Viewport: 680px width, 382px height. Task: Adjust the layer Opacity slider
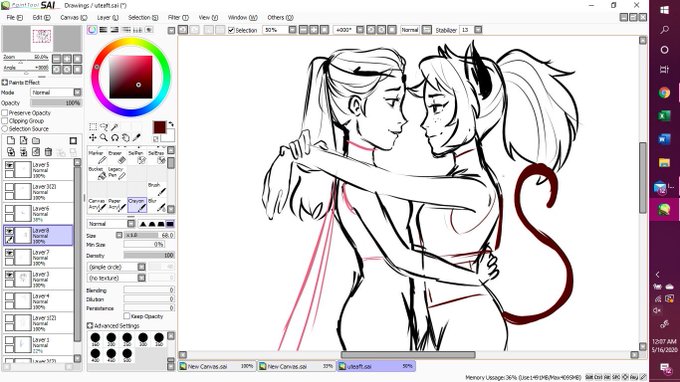56,103
